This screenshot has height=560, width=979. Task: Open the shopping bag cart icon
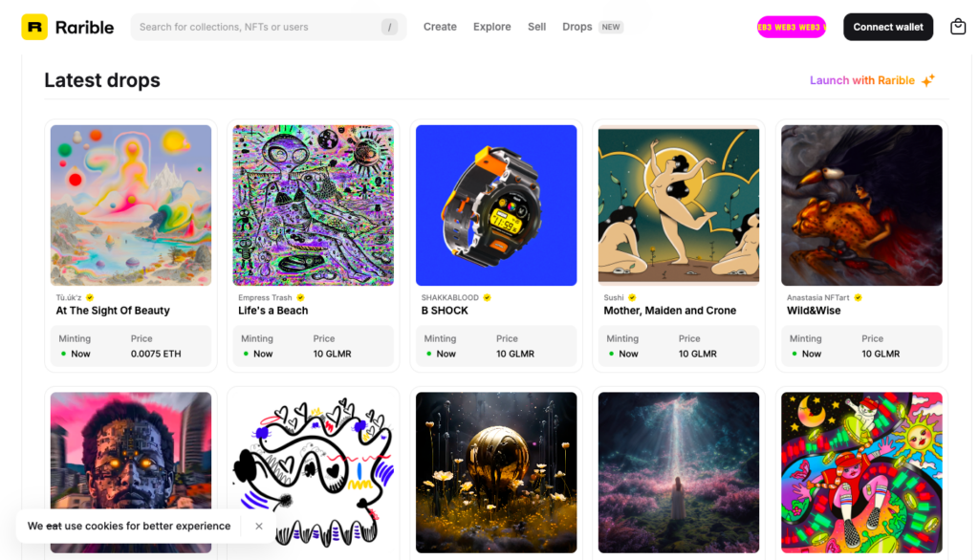point(958,27)
